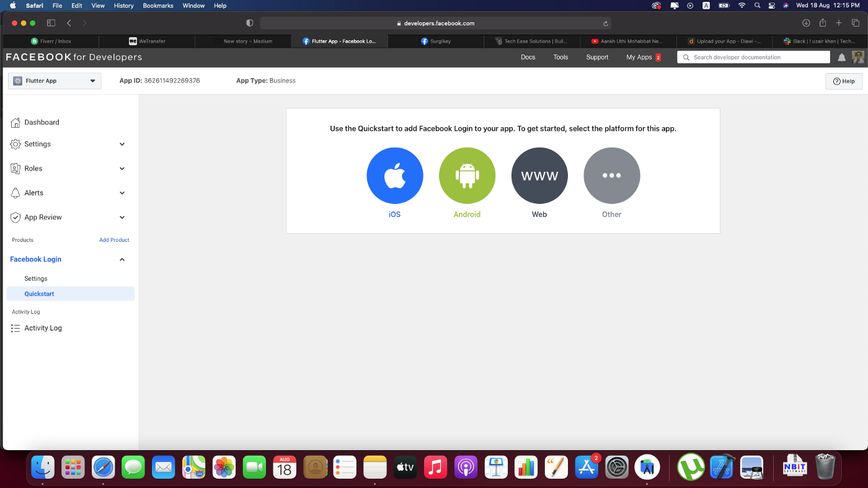Choose the Web platform WWW icon
Viewport: 868px width, 488px height.
point(539,175)
